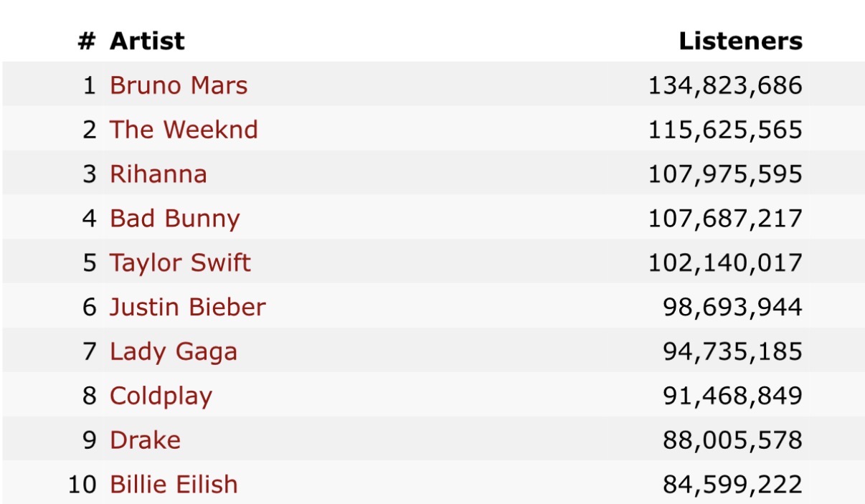Select the Coldplay artist link
865x504 pixels.
[161, 396]
